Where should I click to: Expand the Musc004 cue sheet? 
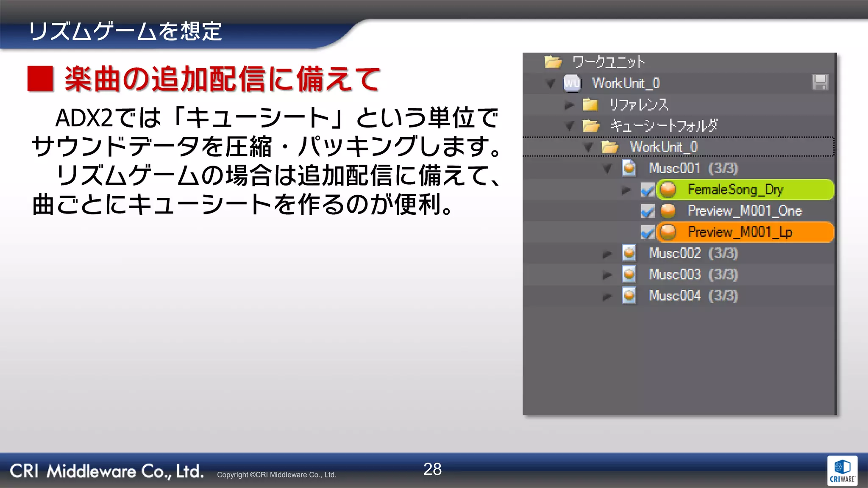tap(607, 296)
